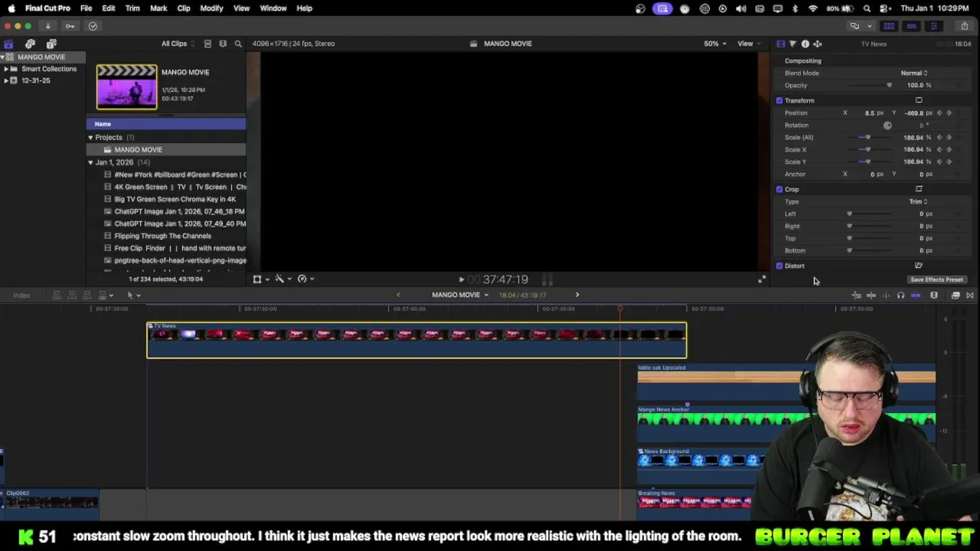Open Spotlight search in menu bar
980x551 pixels.
coord(867,8)
